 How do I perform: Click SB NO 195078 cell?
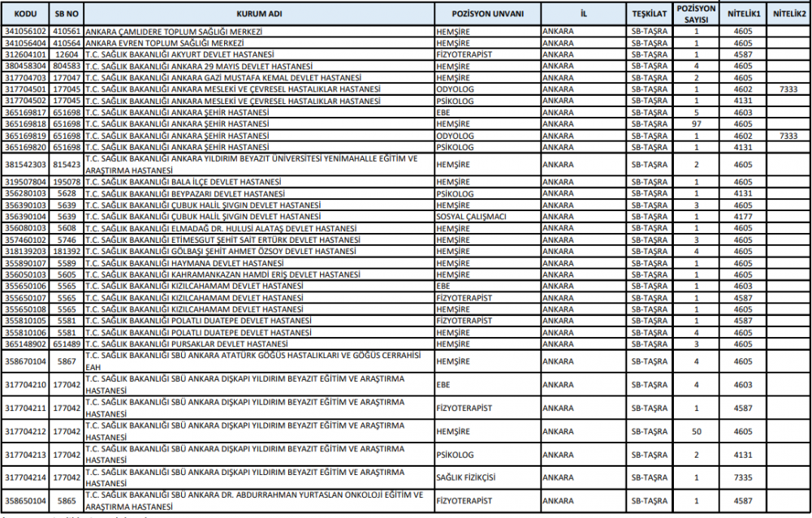[x=67, y=182]
